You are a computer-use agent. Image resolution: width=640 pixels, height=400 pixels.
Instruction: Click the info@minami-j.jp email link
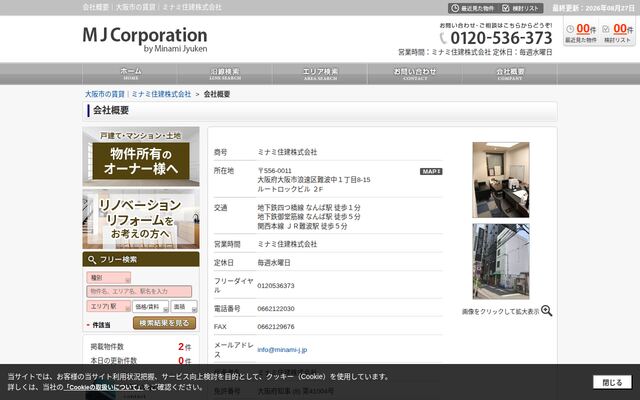click(282, 350)
